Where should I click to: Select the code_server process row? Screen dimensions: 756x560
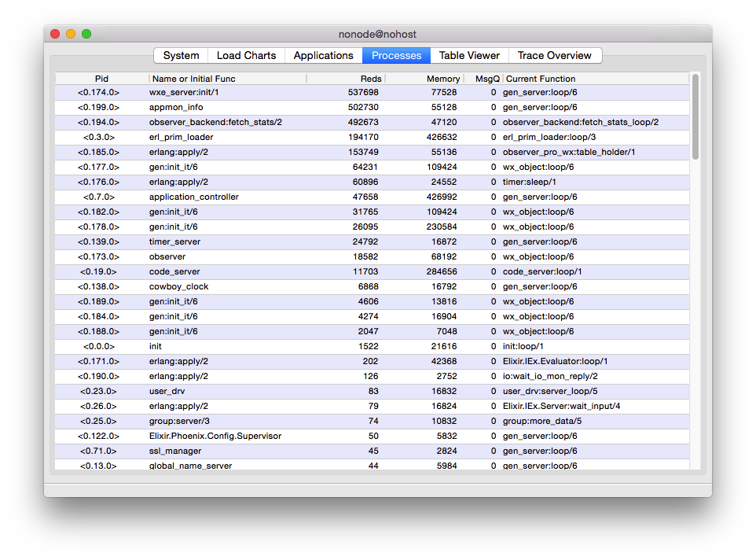372,271
